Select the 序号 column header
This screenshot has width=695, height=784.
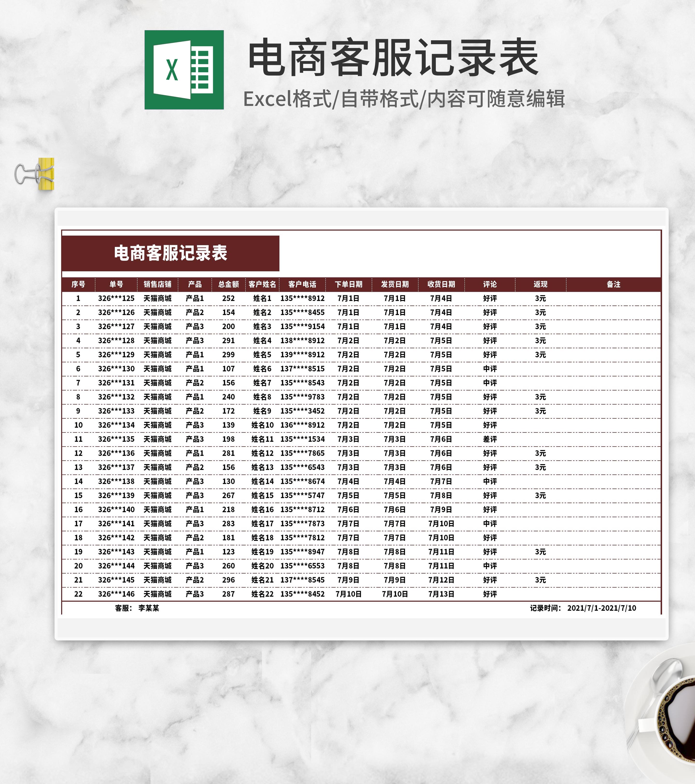pyautogui.click(x=78, y=284)
